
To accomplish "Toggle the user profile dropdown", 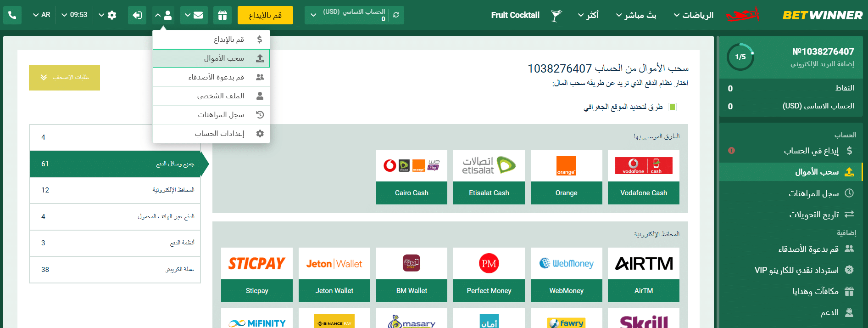I will pyautogui.click(x=164, y=15).
